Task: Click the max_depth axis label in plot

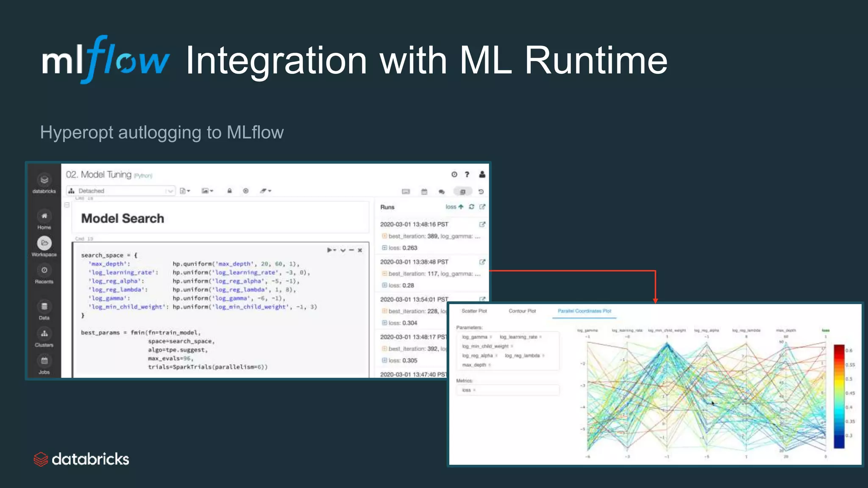Action: (786, 330)
